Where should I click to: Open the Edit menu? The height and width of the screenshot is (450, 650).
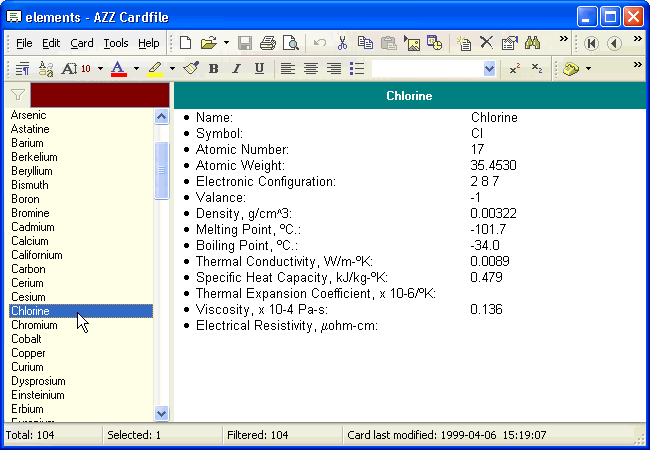pyautogui.click(x=51, y=43)
